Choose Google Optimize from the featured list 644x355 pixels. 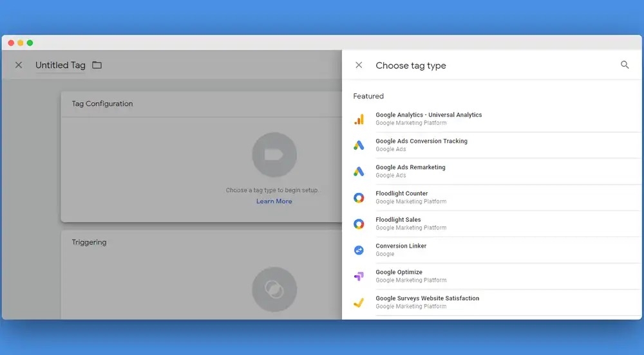[399, 273]
